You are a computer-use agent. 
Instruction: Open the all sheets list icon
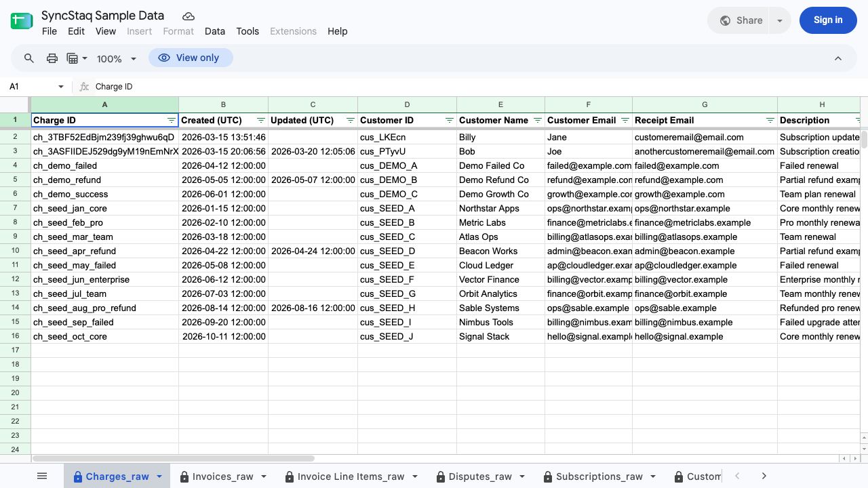(42, 476)
